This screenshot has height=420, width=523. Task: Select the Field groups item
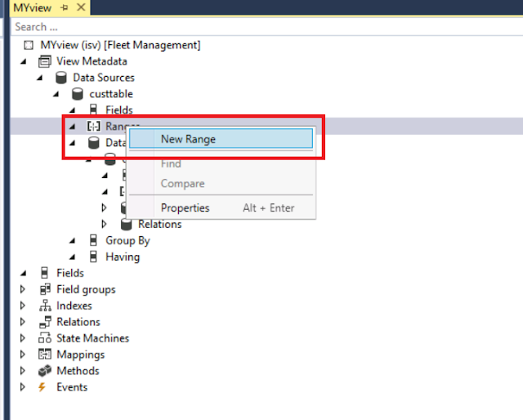pyautogui.click(x=86, y=289)
